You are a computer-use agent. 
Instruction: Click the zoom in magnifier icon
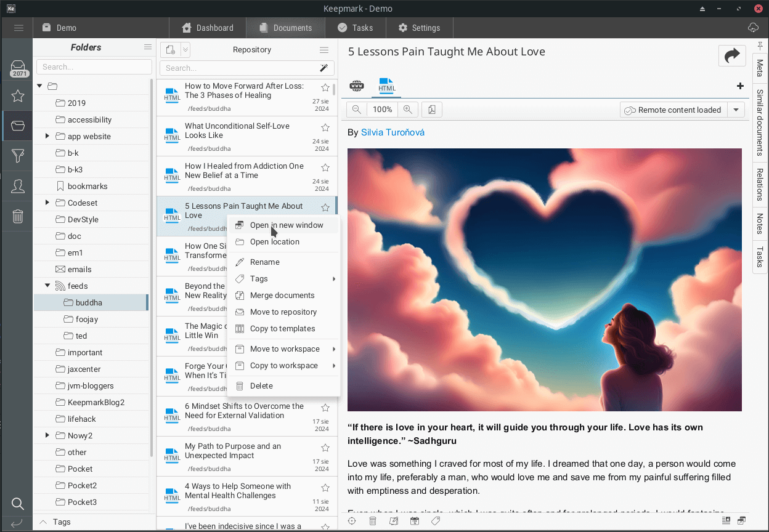pyautogui.click(x=407, y=110)
